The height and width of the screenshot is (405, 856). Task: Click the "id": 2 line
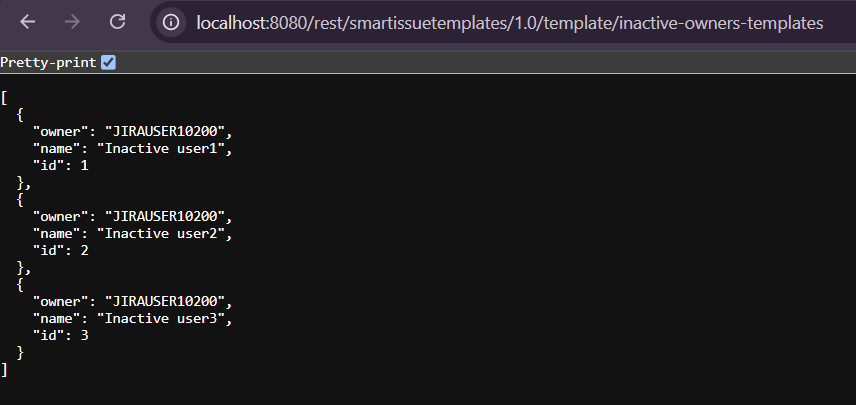coord(61,251)
